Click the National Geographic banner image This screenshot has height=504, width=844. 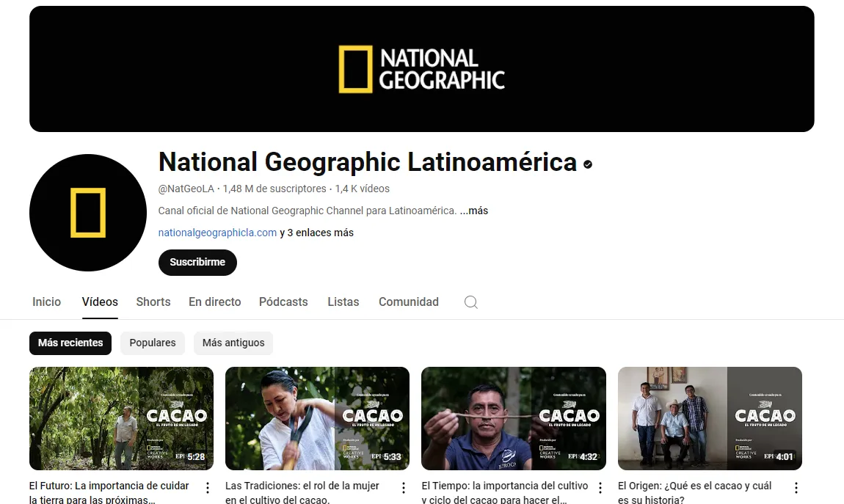[421, 69]
